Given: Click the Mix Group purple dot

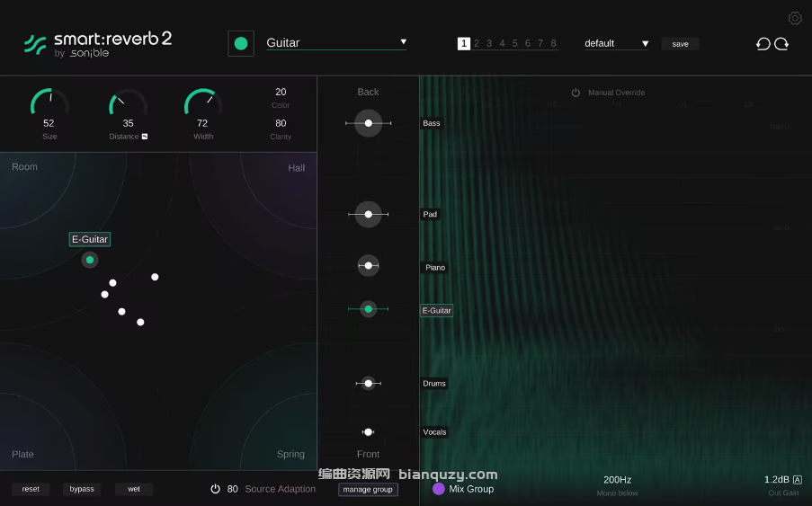Looking at the screenshot, I should [439, 489].
